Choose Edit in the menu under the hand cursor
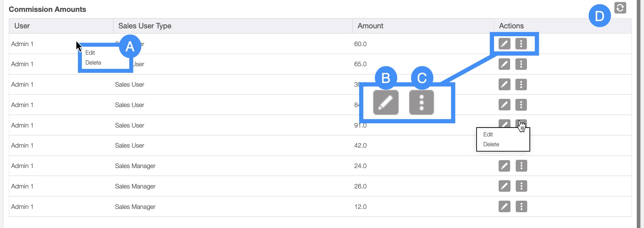Viewport: 644px width, 228px height. pos(488,134)
